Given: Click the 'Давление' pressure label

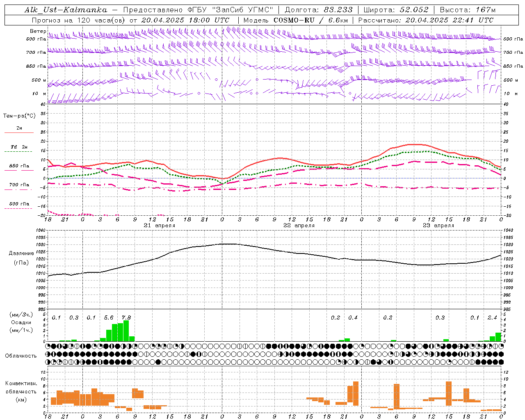Looking at the screenshot, I should [21, 253].
